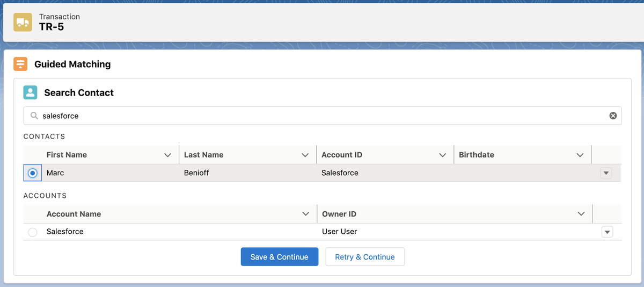
Task: Click the Guided Matching orange icon
Action: [x=20, y=64]
